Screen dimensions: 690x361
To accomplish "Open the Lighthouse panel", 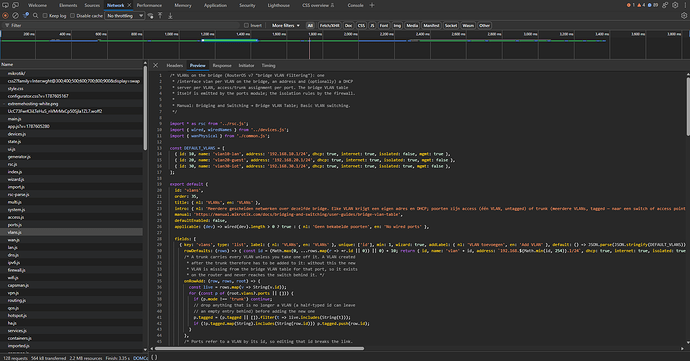I will (279, 5).
